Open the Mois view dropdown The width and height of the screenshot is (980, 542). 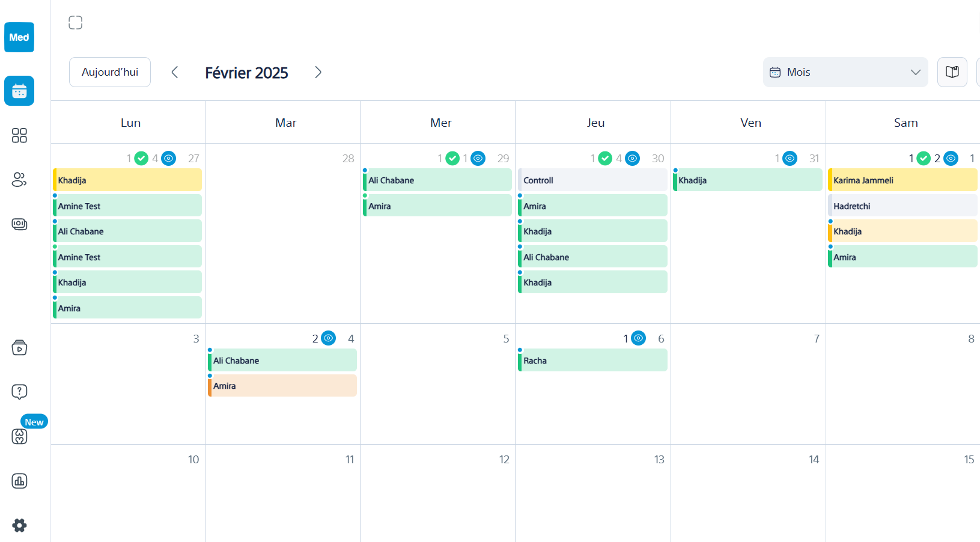[x=845, y=72]
